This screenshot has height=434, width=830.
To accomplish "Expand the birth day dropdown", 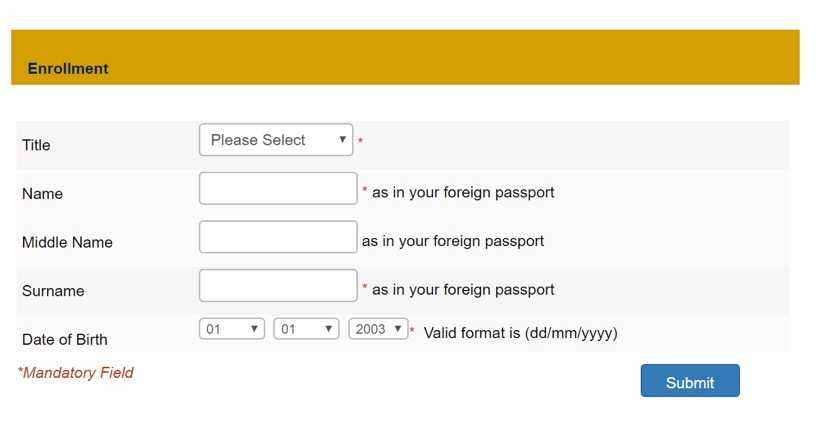I will click(231, 329).
